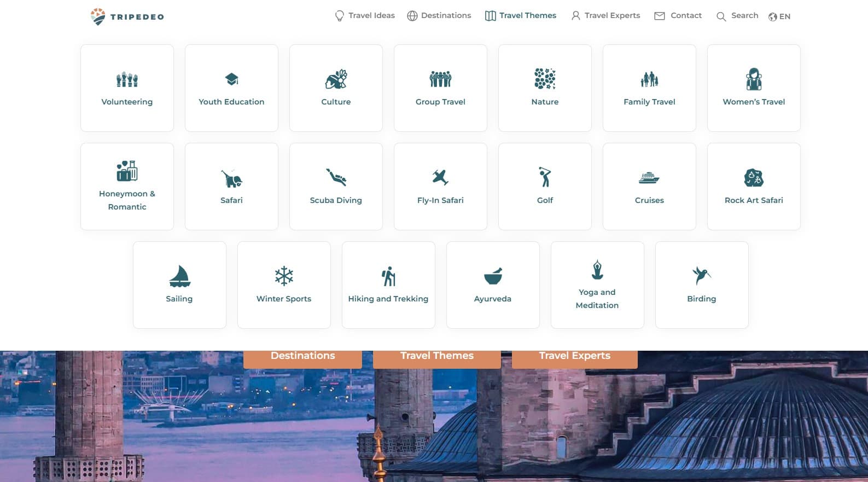
Task: Click the Youth Education graduation cap icon
Action: 231,79
